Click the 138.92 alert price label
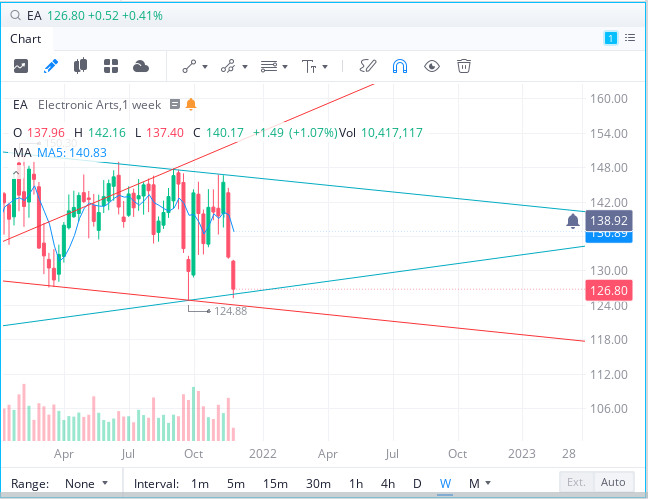The height and width of the screenshot is (499, 648). point(609,221)
